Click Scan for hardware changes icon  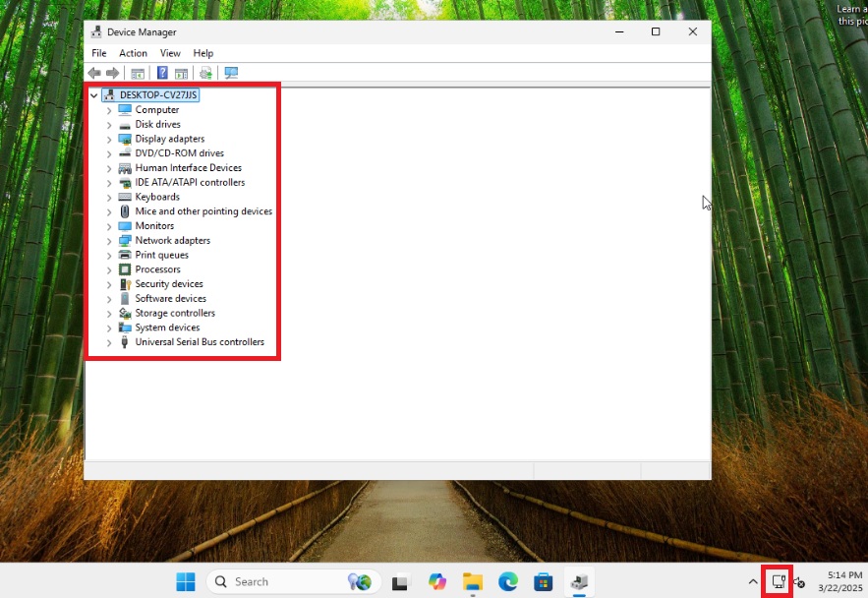click(231, 73)
